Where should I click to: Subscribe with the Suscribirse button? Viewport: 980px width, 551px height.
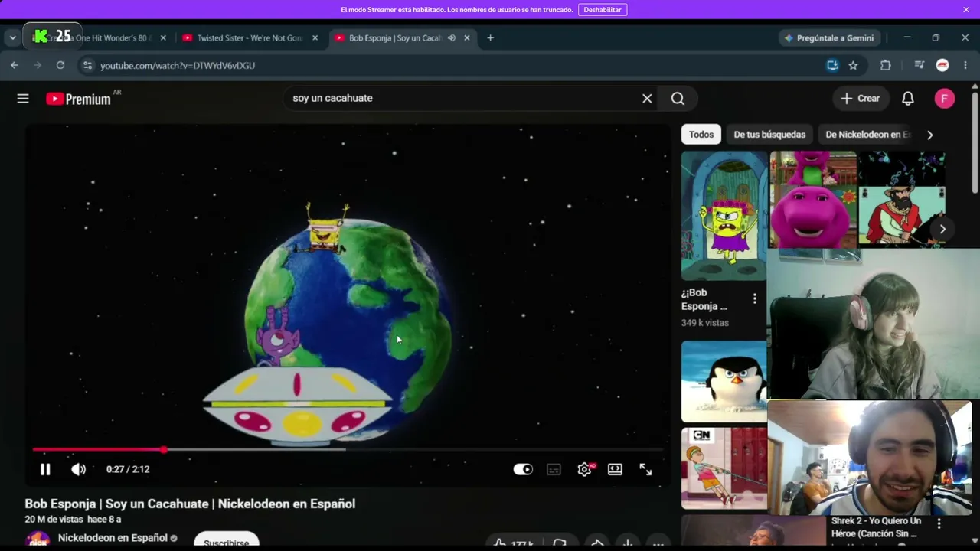pos(226,541)
